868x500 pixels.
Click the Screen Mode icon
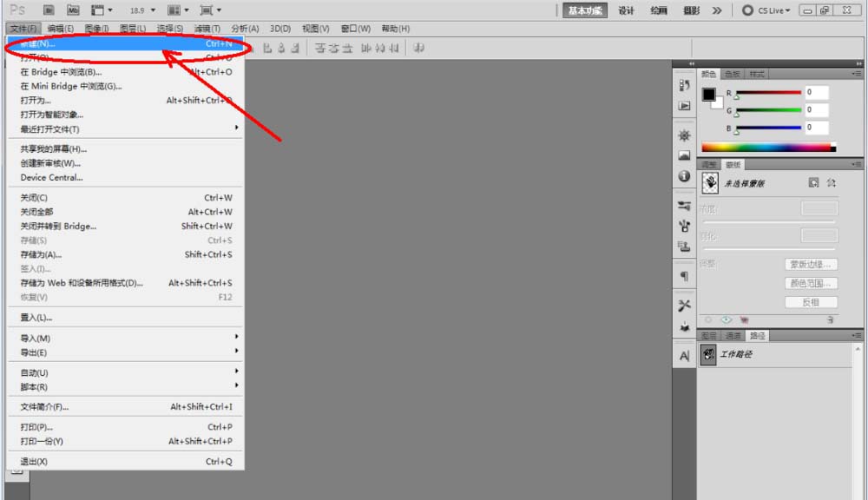tap(206, 10)
